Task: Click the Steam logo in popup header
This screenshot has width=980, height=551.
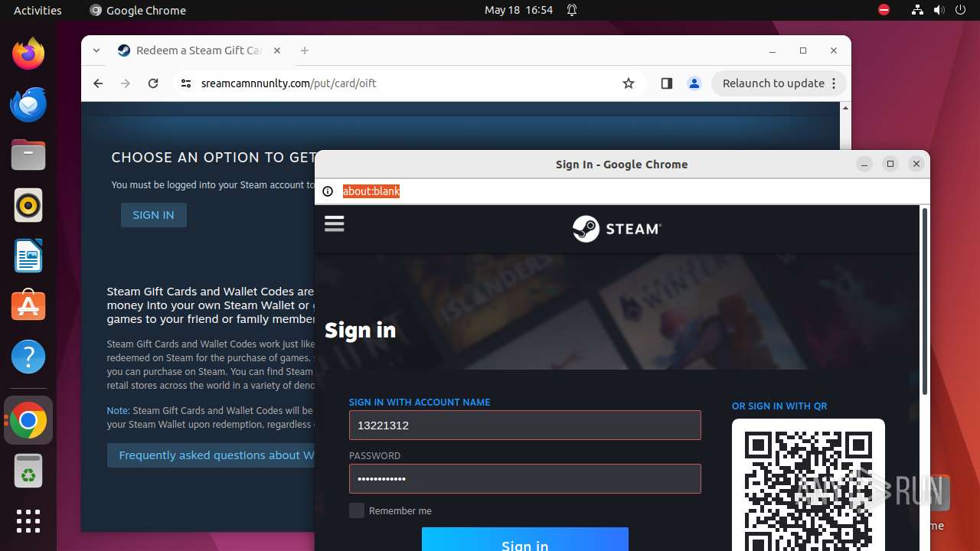Action: (x=617, y=228)
